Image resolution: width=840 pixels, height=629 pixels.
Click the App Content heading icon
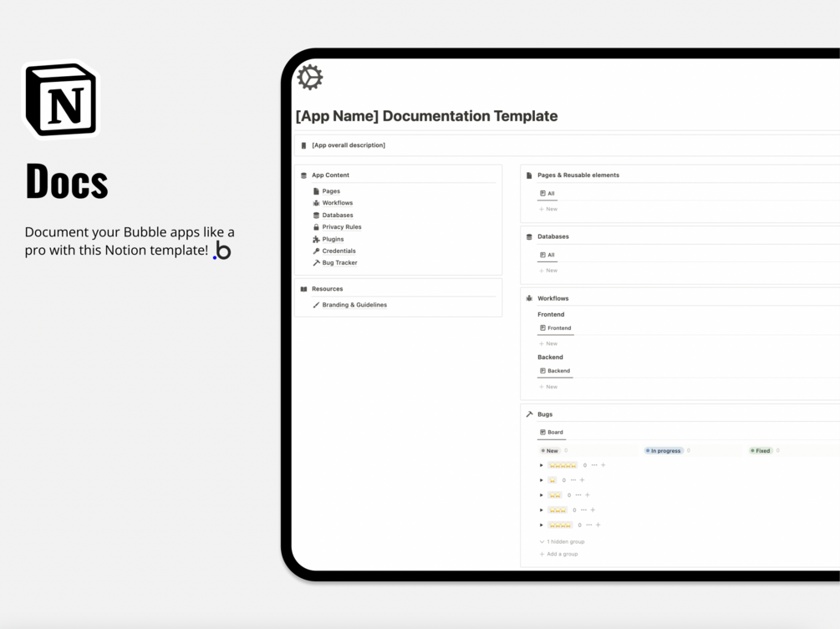(303, 175)
